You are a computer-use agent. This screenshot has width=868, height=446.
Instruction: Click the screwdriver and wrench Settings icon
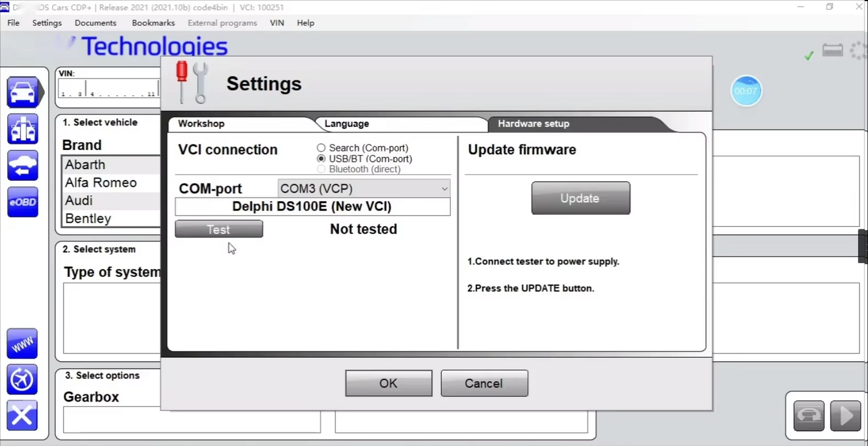coord(192,82)
